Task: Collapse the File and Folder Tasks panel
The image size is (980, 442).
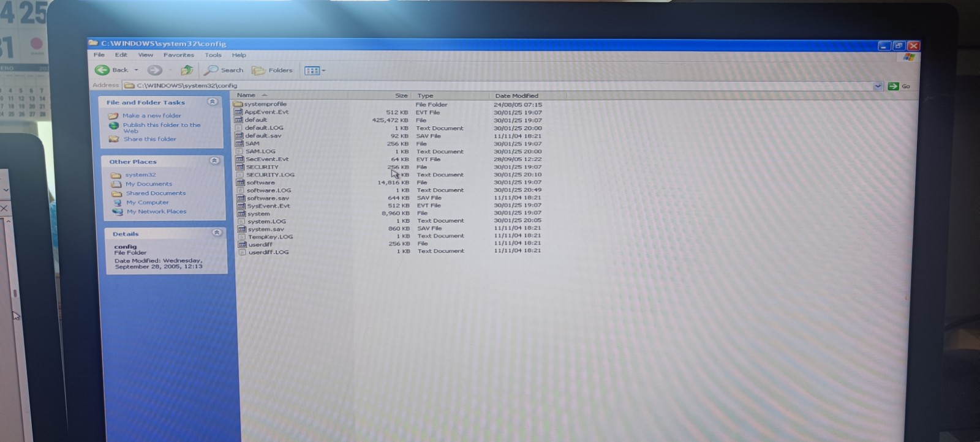Action: tap(213, 102)
